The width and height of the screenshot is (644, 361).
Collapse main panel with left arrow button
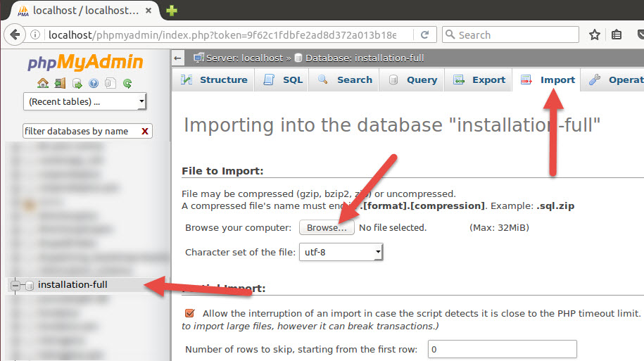pyautogui.click(x=177, y=58)
